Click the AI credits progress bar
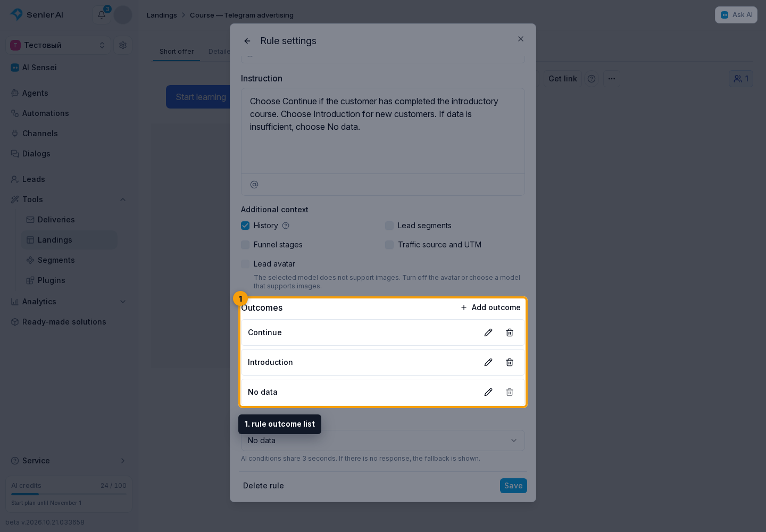 [69, 494]
